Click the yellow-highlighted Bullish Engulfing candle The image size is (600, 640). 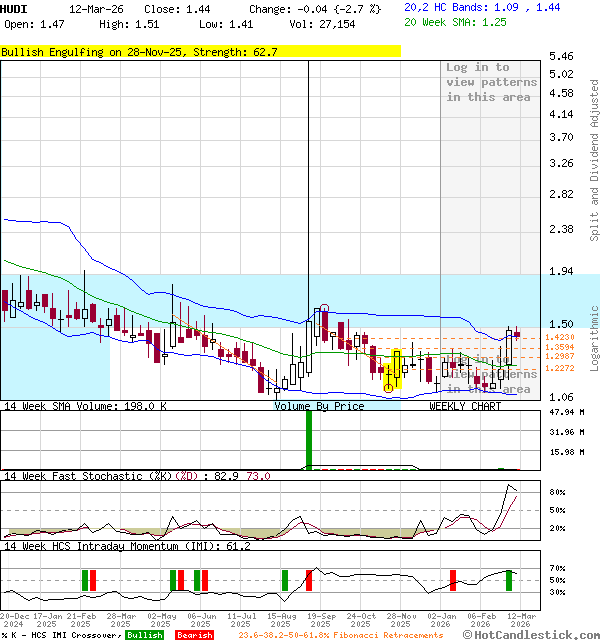(396, 369)
